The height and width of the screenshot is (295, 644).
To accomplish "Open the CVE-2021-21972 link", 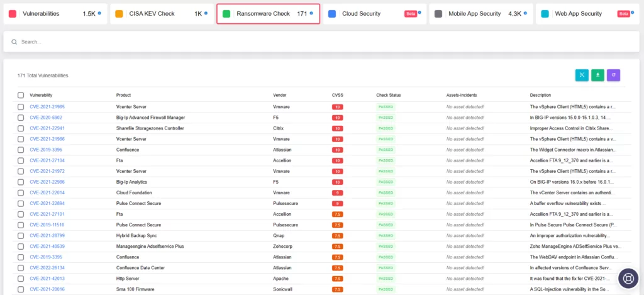I will click(x=47, y=171).
